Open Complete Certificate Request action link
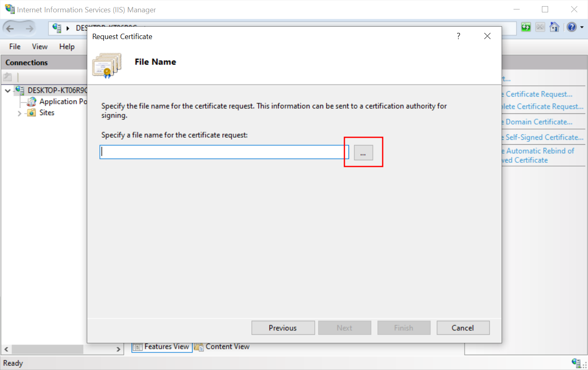 click(x=543, y=106)
